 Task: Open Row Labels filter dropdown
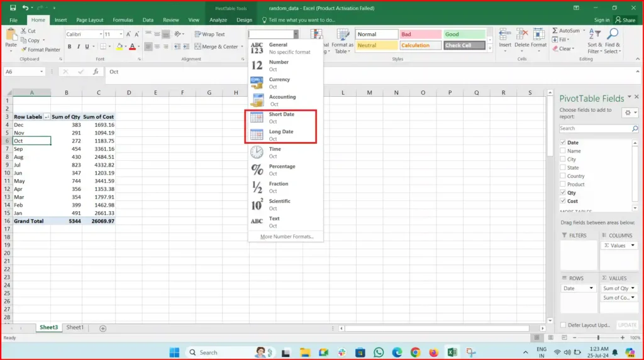point(47,117)
